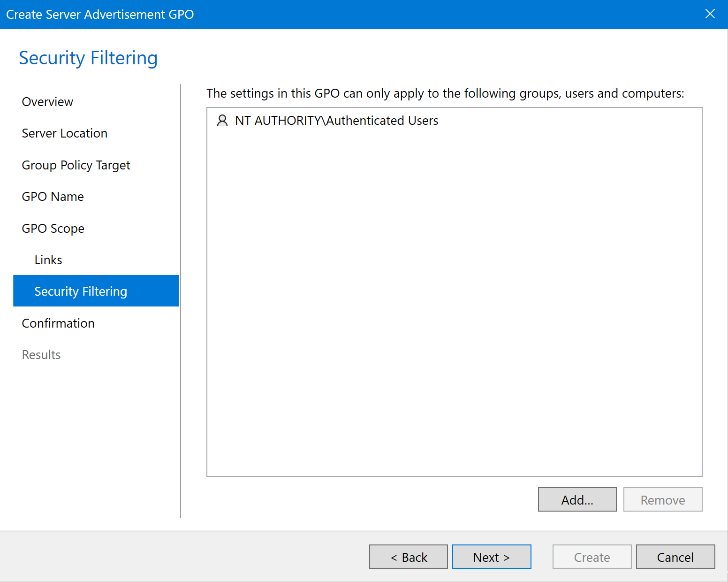Select the highlighted Security Filtering step
The image size is (728, 582).
81,291
